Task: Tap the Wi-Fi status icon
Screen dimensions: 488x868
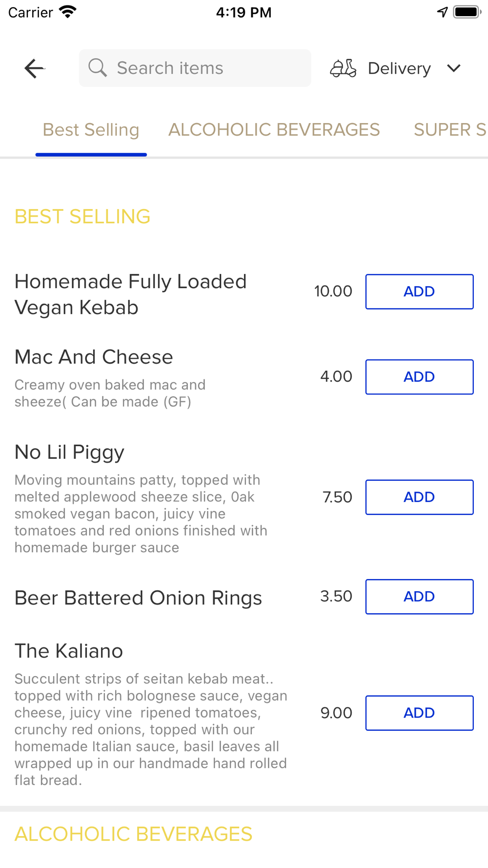Action: click(68, 12)
